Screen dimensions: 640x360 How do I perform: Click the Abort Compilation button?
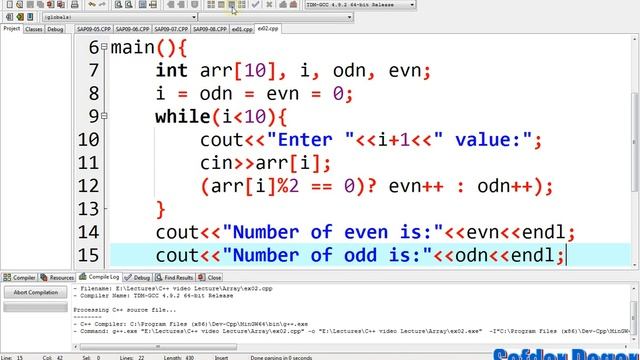(x=36, y=292)
